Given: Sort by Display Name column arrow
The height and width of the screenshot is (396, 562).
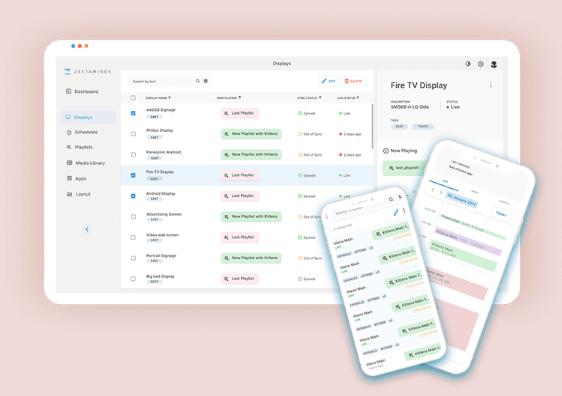Looking at the screenshot, I should pos(170,97).
